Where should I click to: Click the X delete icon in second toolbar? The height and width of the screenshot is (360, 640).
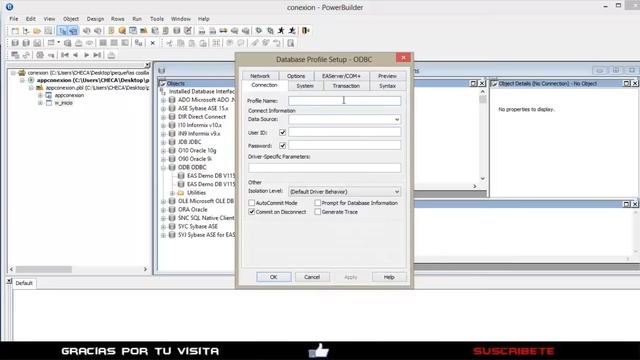[153, 43]
